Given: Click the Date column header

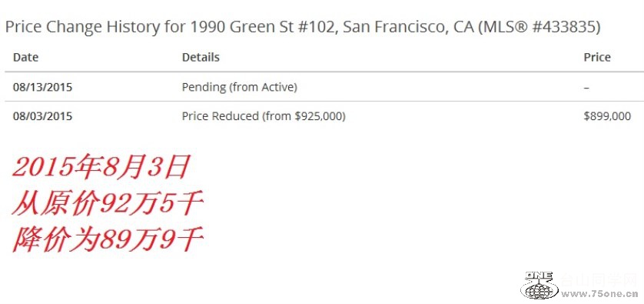Looking at the screenshot, I should point(26,57).
